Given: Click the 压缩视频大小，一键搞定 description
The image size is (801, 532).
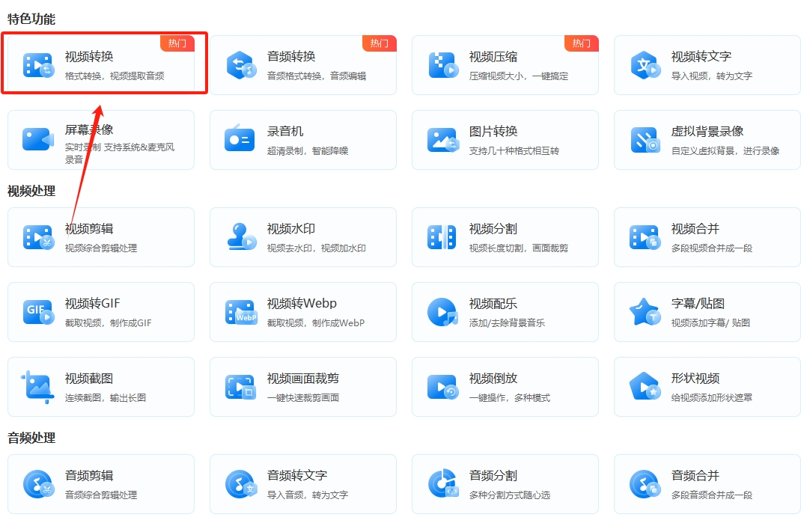Looking at the screenshot, I should click(x=519, y=76).
